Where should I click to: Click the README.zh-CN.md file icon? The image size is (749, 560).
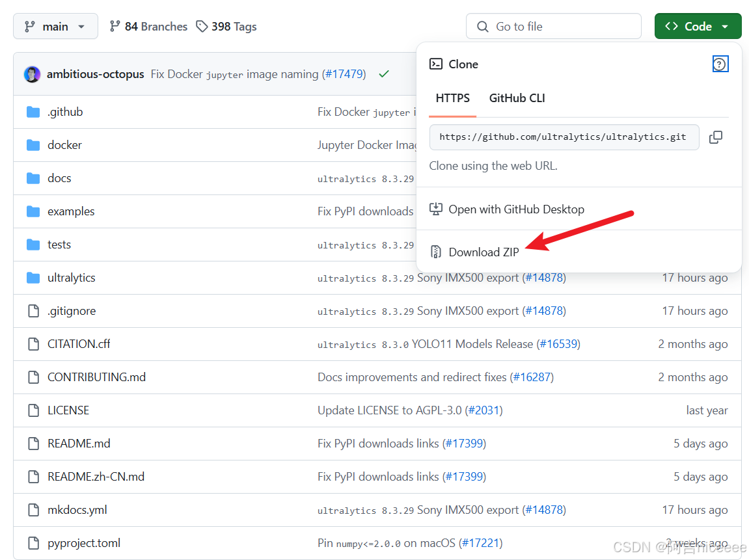tap(33, 477)
